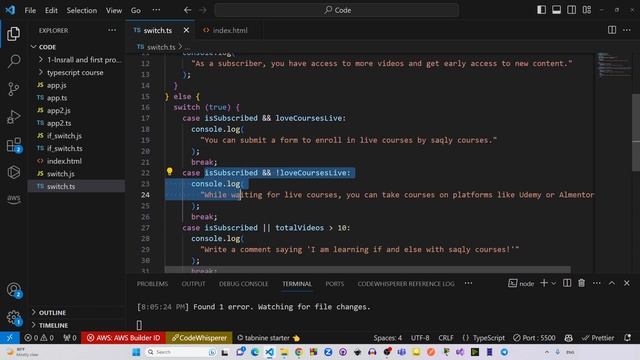Change the CRLF end of line sequence
640x360 pixels.
click(x=446, y=338)
